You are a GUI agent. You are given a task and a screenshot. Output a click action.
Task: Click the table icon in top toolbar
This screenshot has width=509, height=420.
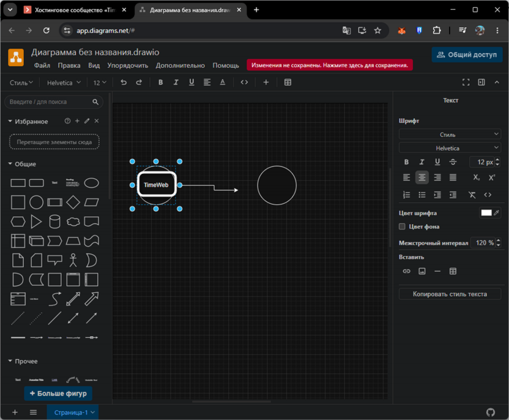(x=288, y=83)
